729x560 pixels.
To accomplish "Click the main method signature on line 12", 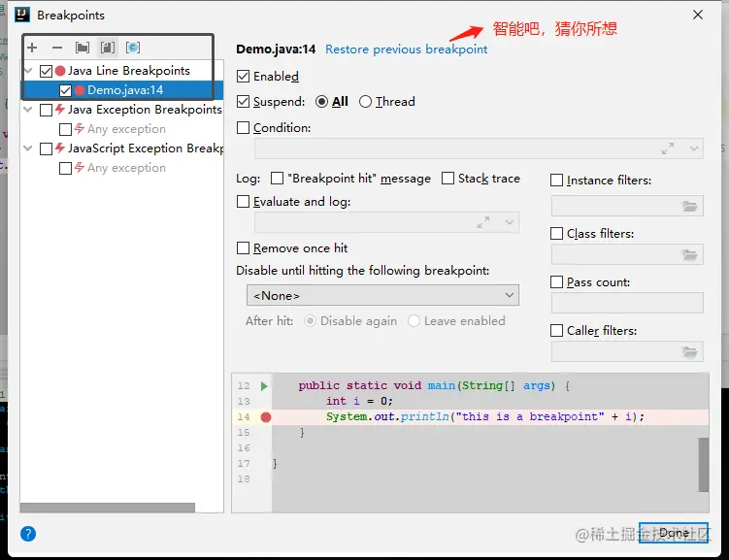I will (434, 385).
